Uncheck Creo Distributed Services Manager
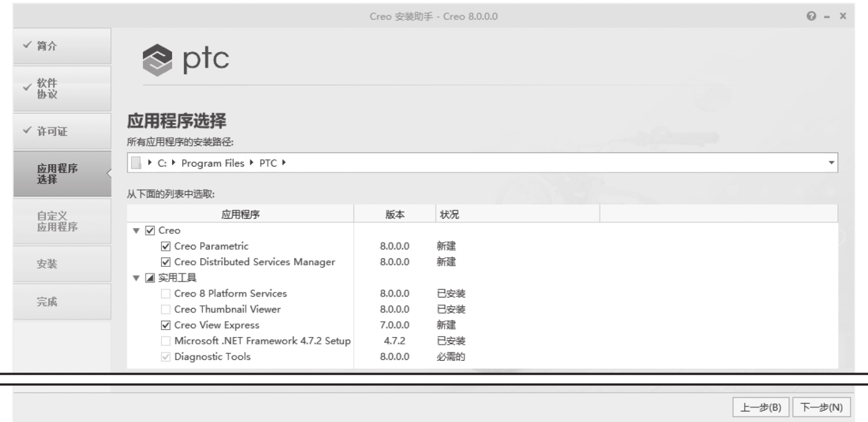 (x=166, y=262)
